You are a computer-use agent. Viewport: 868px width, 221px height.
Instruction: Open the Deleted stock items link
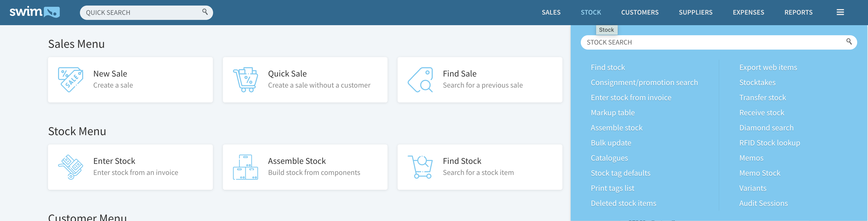click(x=623, y=203)
